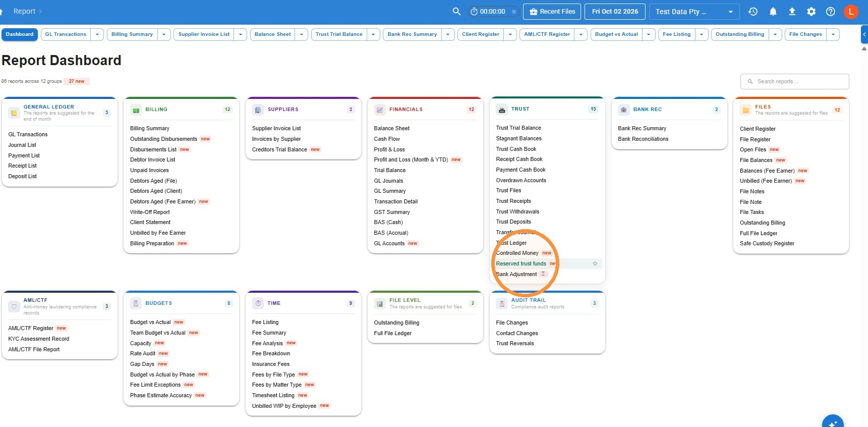Expand the Balance Sheet tab dropdown arrow
The width and height of the screenshot is (868, 427).
coord(302,34)
